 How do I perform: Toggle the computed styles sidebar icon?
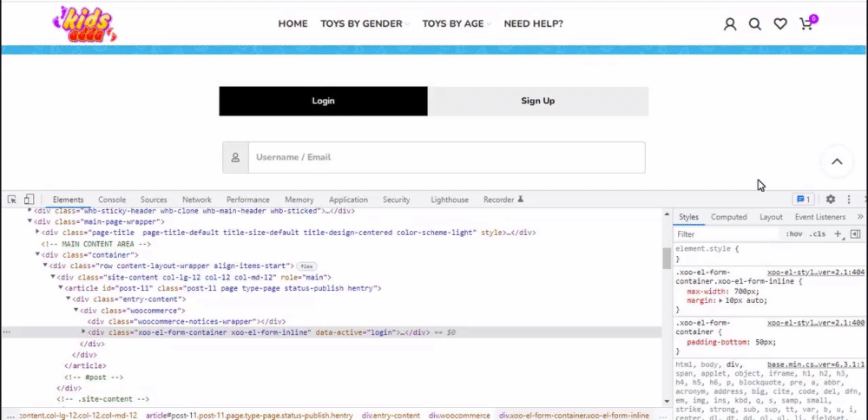pos(855,234)
